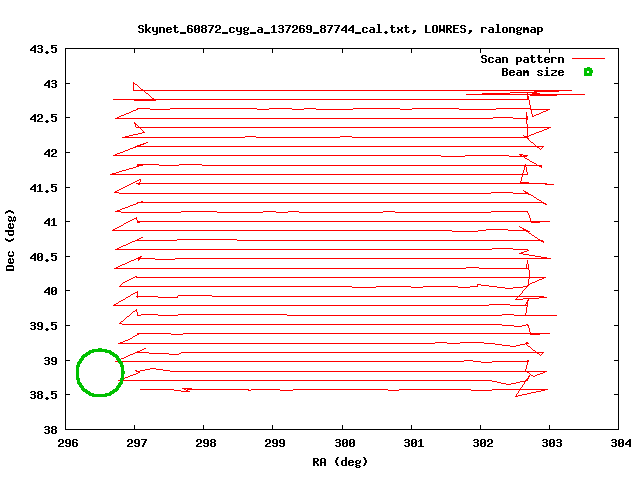640x480 pixels.
Task: Click the 'Beam size' legend label
Action: coord(533,72)
